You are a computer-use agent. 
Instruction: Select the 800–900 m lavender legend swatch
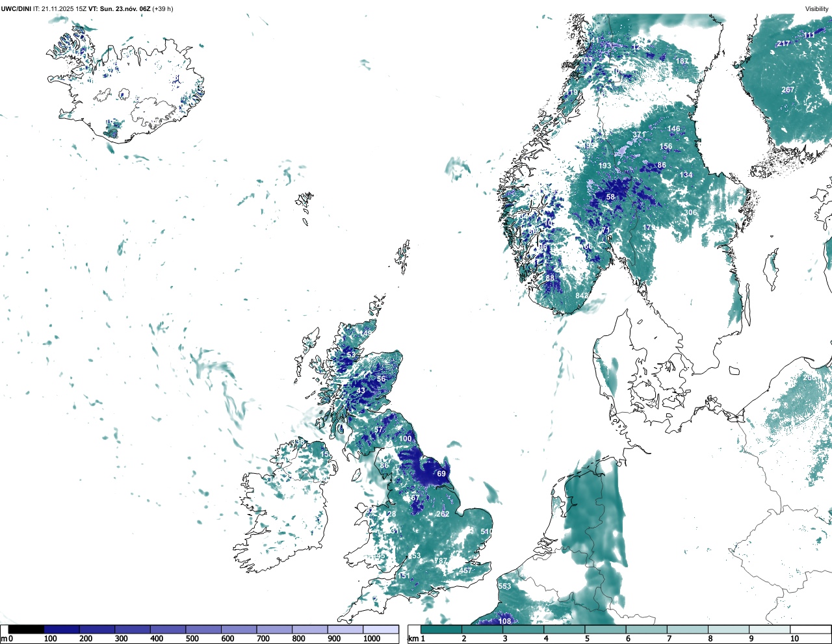click(309, 629)
